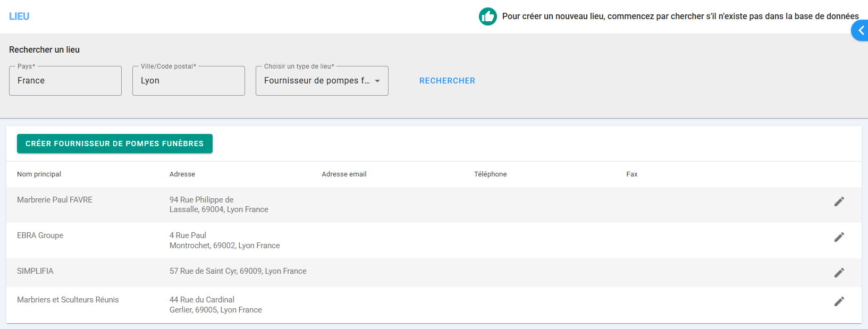Select the 'Adresse email' column header
868x329 pixels.
[x=344, y=174]
